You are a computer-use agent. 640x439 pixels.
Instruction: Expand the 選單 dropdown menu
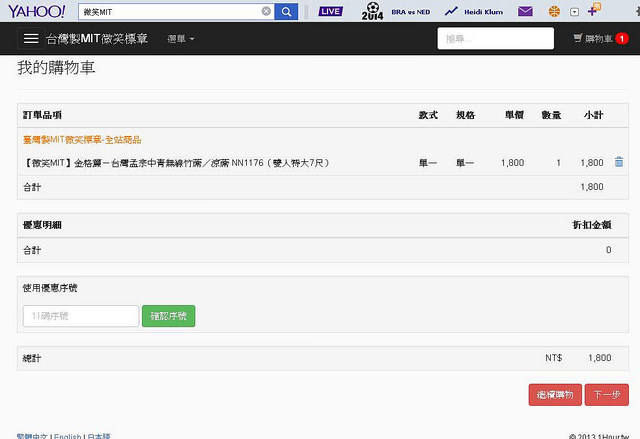pyautogui.click(x=181, y=39)
